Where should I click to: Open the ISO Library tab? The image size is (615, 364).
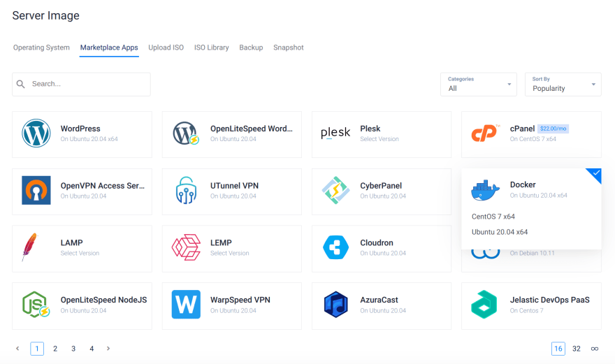pyautogui.click(x=211, y=48)
